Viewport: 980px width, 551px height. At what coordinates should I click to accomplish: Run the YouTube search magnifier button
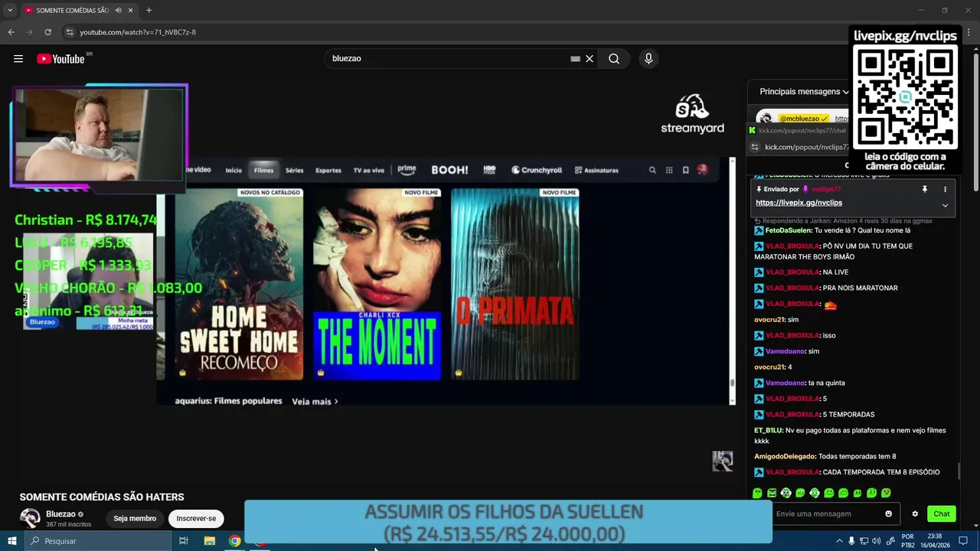(614, 59)
